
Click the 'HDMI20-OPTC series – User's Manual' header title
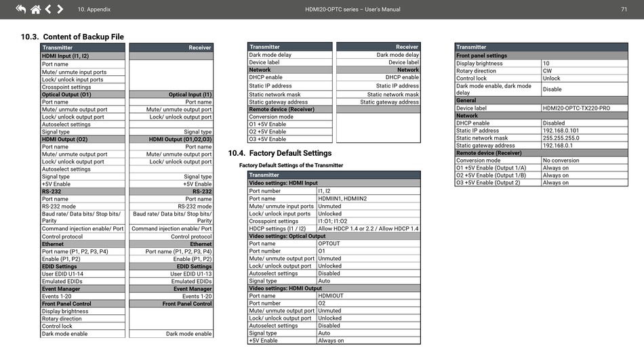pos(353,9)
